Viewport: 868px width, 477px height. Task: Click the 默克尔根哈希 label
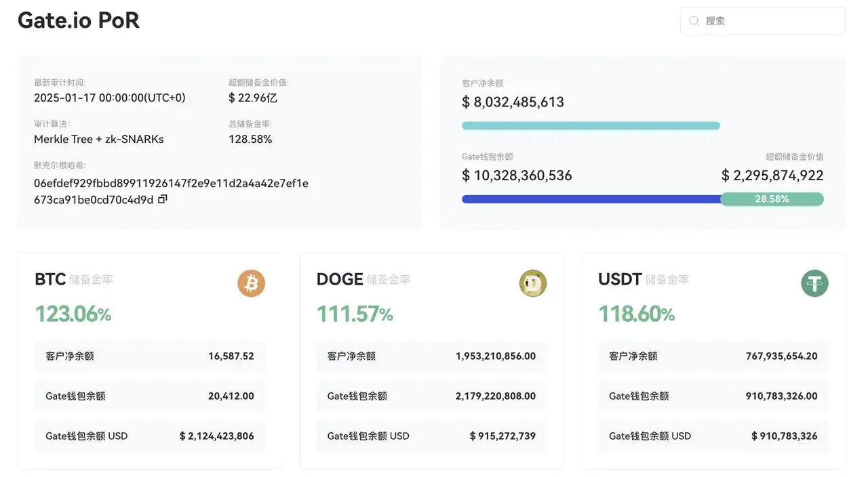[x=60, y=165]
